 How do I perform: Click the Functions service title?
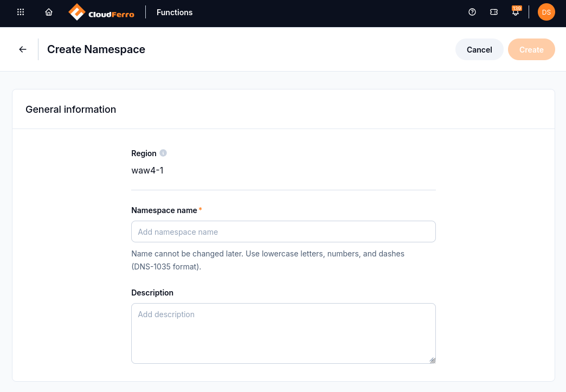point(175,12)
